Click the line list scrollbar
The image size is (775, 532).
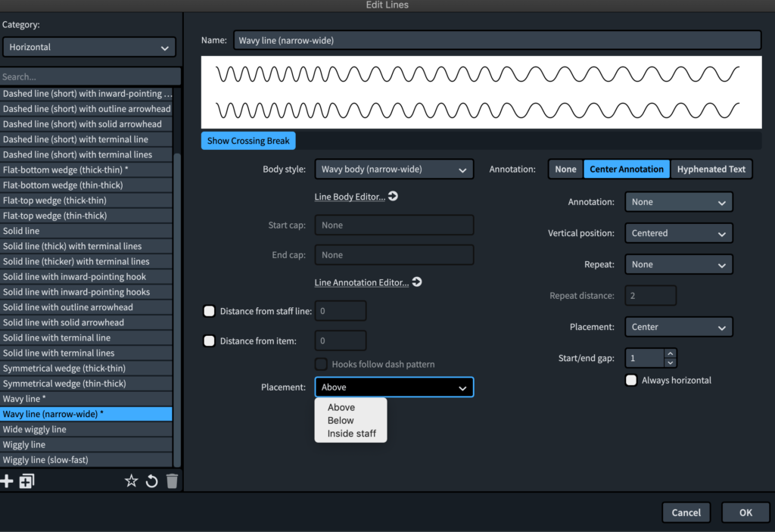pos(177,309)
